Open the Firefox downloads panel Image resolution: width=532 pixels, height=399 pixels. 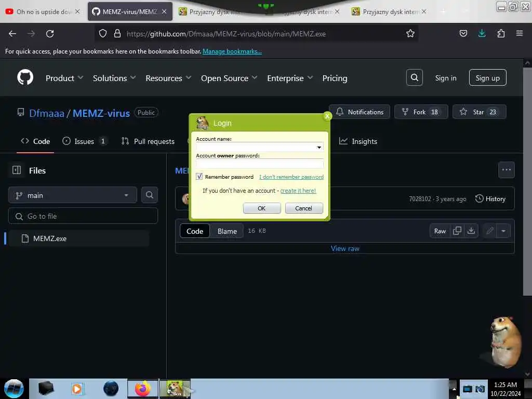click(482, 33)
